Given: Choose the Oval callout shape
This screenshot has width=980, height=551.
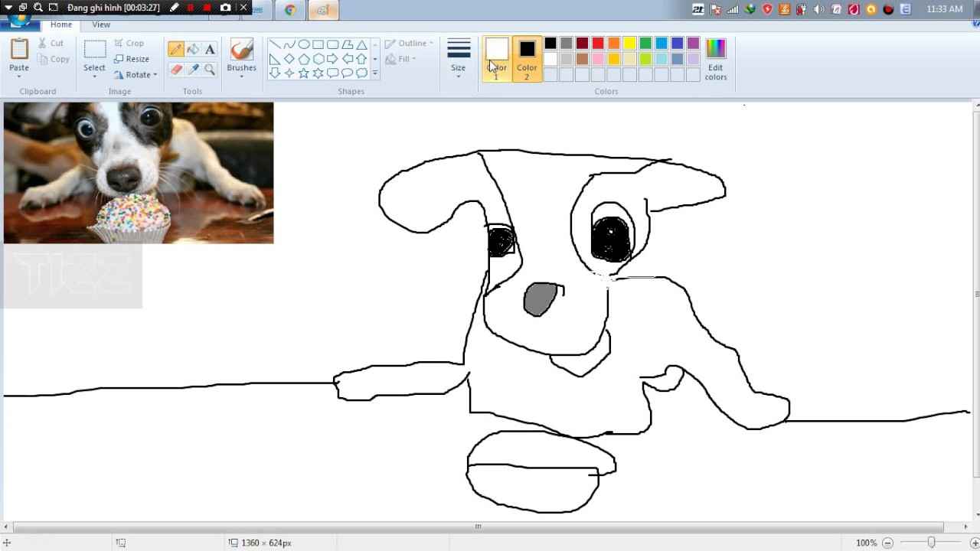Looking at the screenshot, I should [347, 73].
